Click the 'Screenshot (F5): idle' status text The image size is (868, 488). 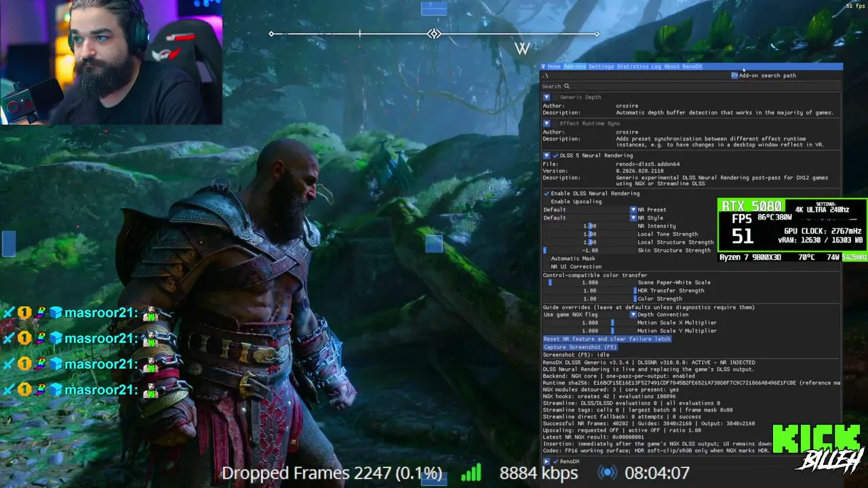[576, 354]
